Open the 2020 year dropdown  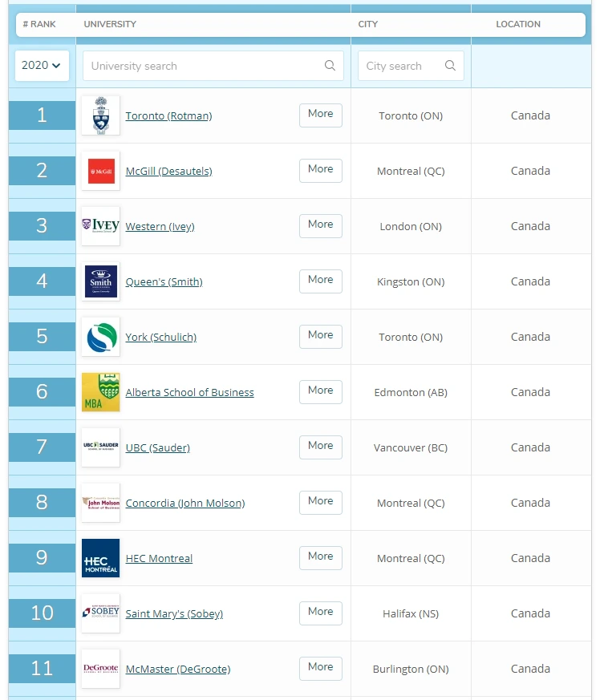[41, 66]
